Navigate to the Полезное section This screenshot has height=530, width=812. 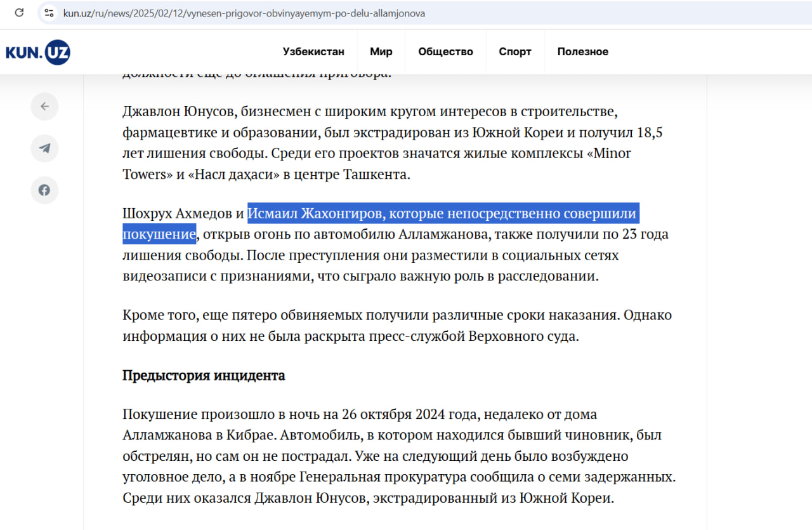point(582,52)
